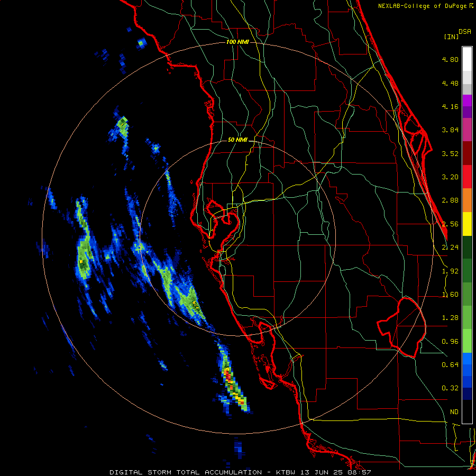Pick the lime green swatch beside 0.96
The image size is (476, 476).
(467, 341)
